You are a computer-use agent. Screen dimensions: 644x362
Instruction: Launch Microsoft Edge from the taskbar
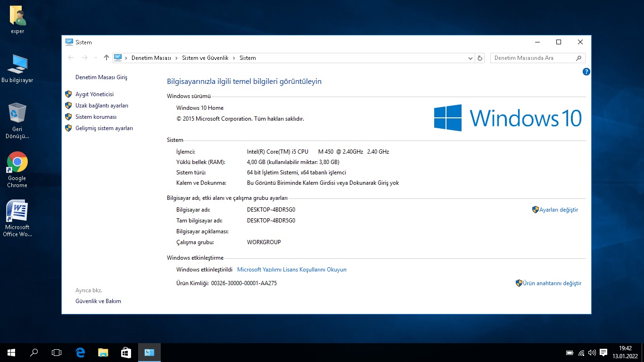click(80, 352)
